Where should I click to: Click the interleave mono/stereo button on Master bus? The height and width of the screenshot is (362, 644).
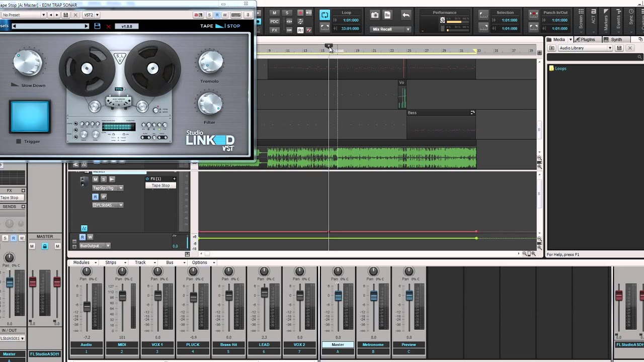tap(112, 179)
